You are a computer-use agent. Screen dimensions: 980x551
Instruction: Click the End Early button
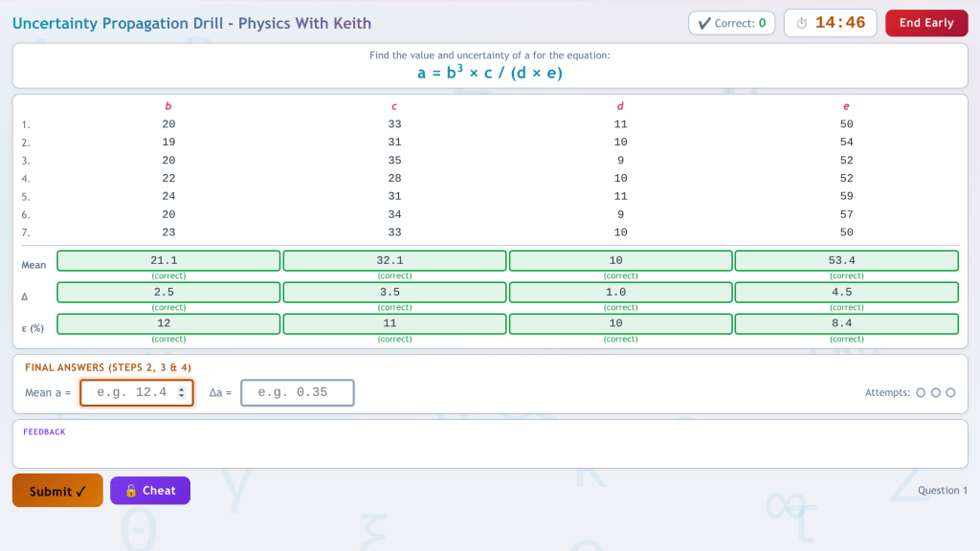click(925, 23)
